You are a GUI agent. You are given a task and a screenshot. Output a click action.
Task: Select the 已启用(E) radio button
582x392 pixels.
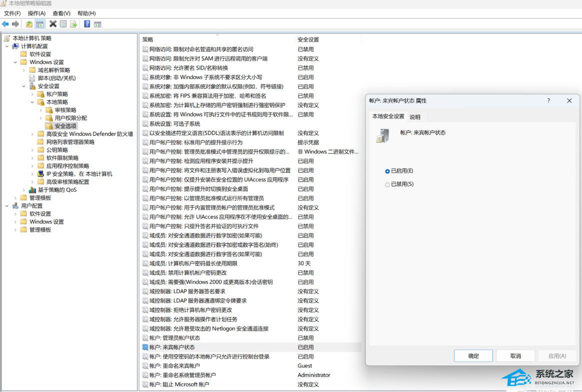click(x=387, y=171)
